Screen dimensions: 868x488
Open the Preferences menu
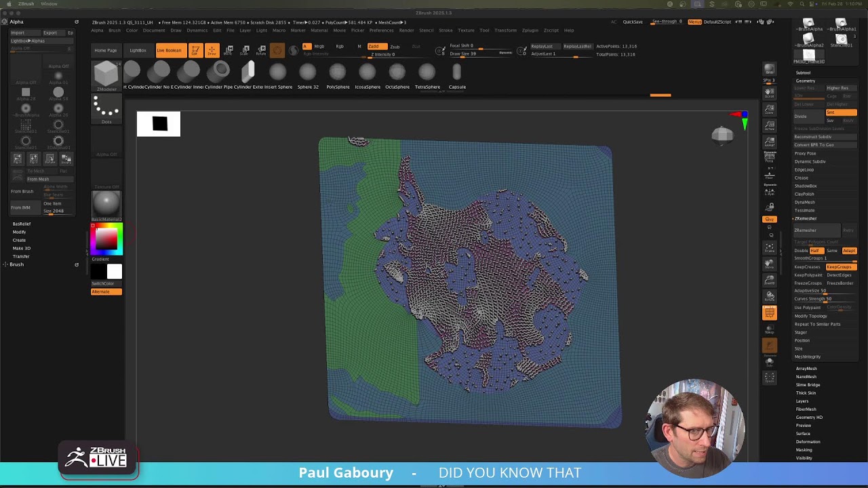[x=381, y=30]
